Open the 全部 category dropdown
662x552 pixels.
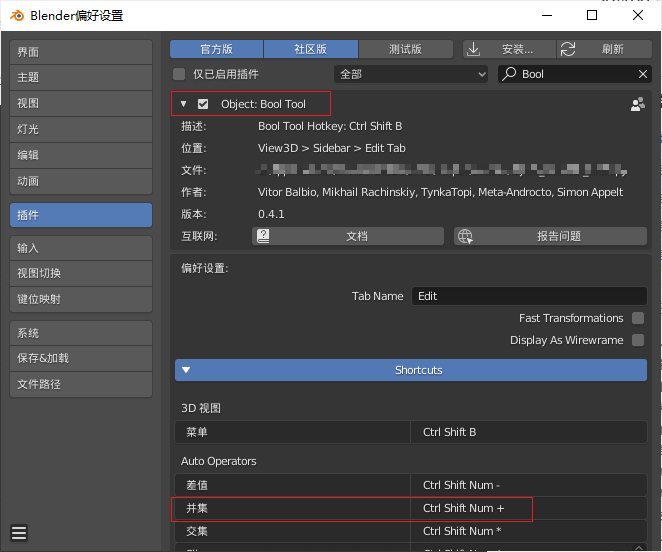(x=411, y=74)
